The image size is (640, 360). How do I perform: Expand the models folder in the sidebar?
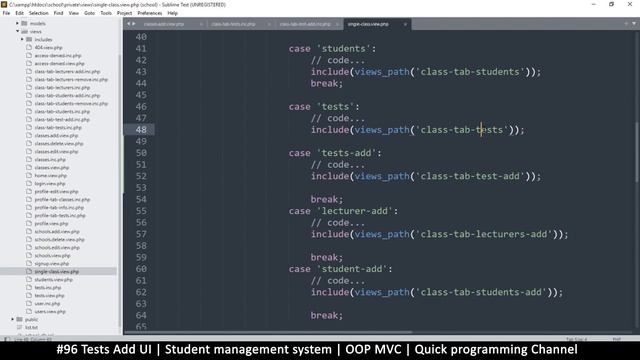point(17,23)
